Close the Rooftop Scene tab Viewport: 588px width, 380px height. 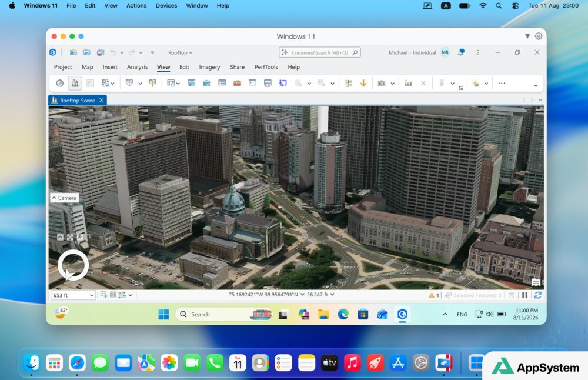[x=102, y=100]
